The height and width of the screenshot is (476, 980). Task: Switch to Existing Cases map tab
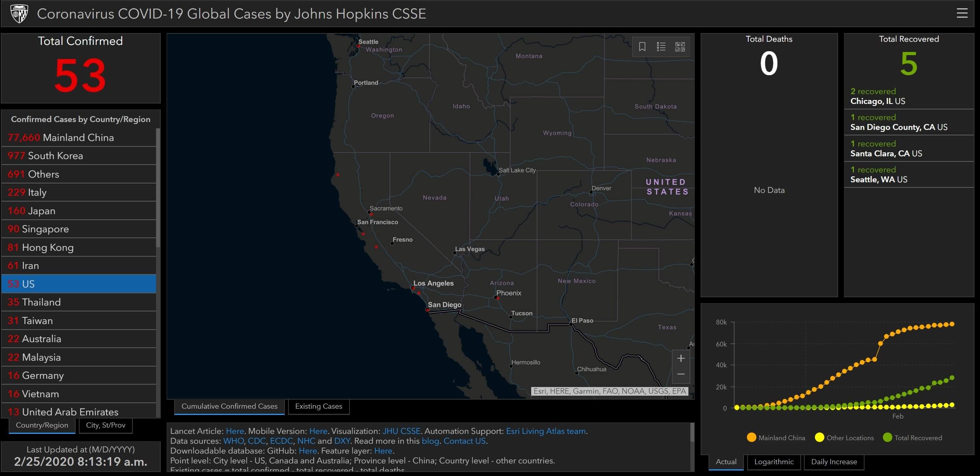[x=318, y=406]
